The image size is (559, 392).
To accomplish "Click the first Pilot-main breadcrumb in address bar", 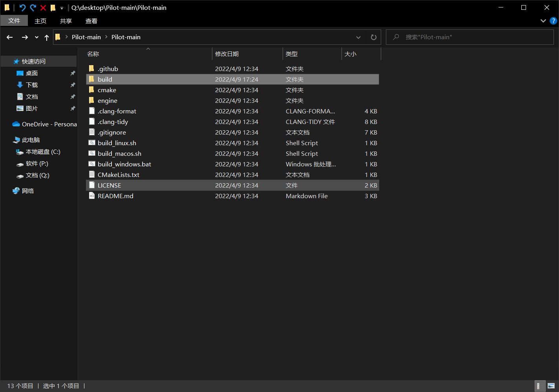I will point(86,37).
